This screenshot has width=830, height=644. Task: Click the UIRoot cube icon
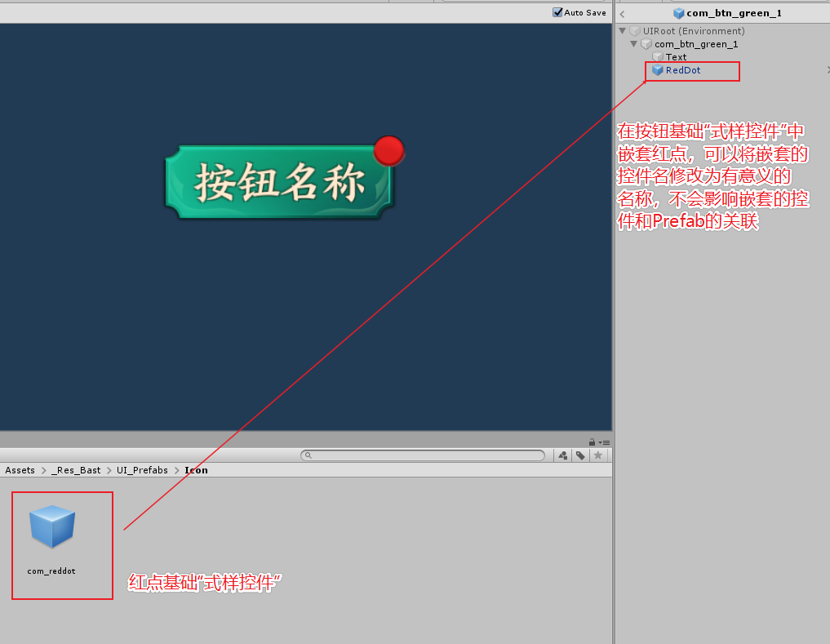[634, 31]
